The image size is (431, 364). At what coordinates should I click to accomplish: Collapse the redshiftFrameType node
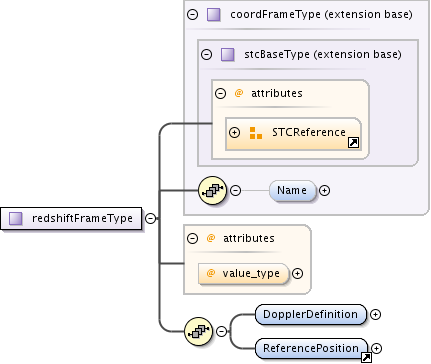tap(151, 219)
